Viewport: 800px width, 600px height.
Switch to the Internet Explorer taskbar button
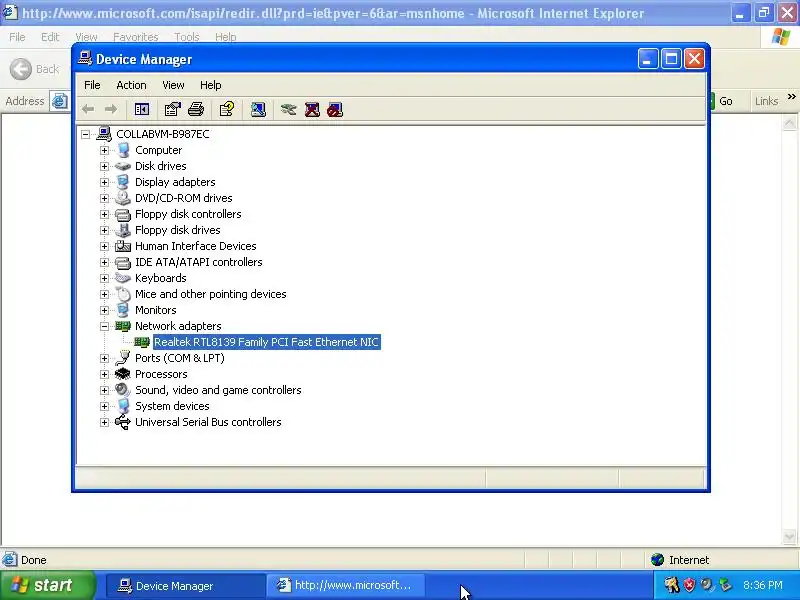pyautogui.click(x=346, y=586)
